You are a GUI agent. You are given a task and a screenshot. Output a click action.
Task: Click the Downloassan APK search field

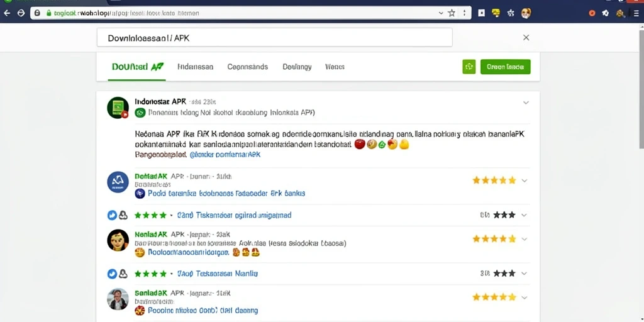pyautogui.click(x=274, y=37)
